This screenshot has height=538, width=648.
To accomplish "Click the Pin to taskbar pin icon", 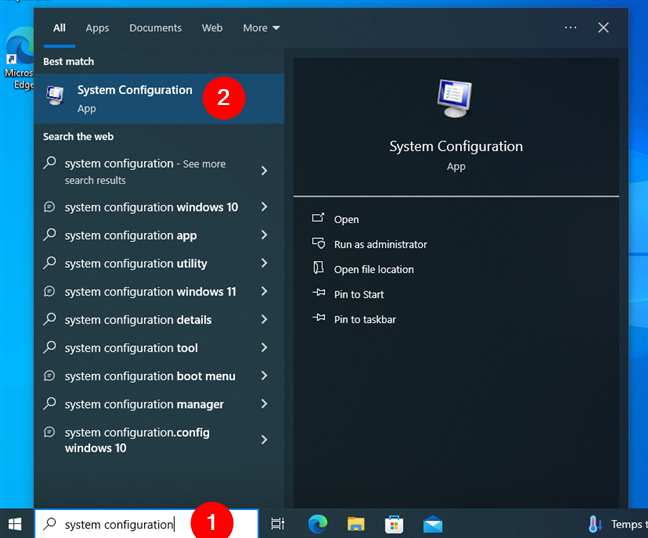I will click(x=319, y=318).
